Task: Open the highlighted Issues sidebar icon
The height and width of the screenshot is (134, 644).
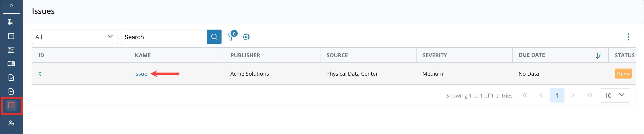Action: pos(11,105)
